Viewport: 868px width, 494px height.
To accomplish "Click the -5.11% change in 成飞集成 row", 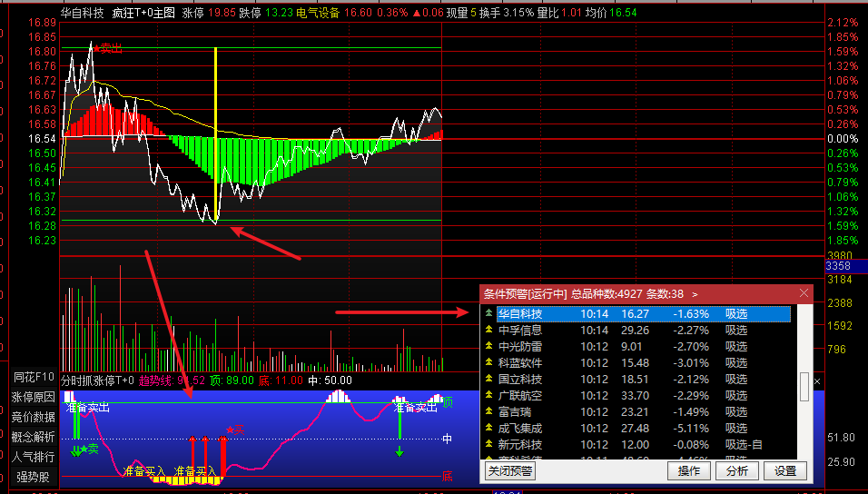I will (691, 429).
